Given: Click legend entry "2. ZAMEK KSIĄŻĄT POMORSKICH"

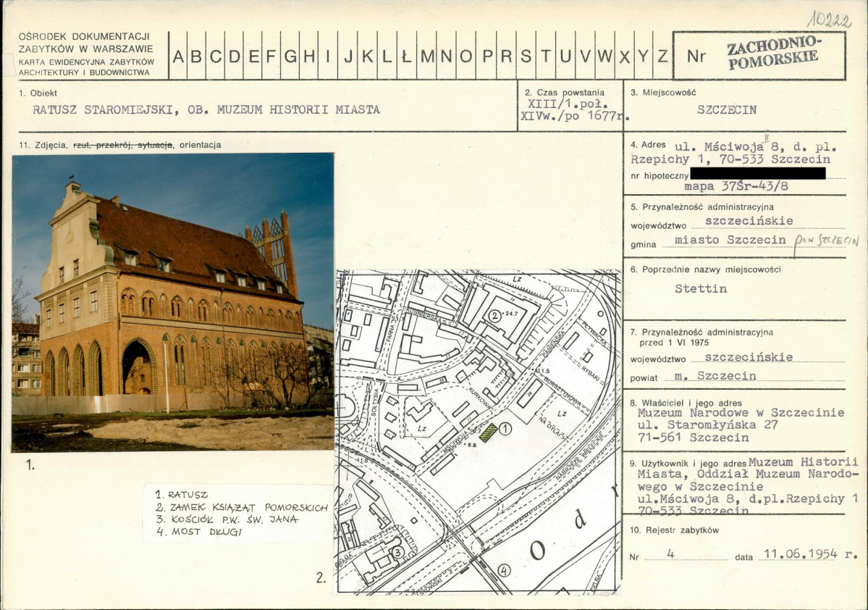Looking at the screenshot, I should click(x=242, y=508).
